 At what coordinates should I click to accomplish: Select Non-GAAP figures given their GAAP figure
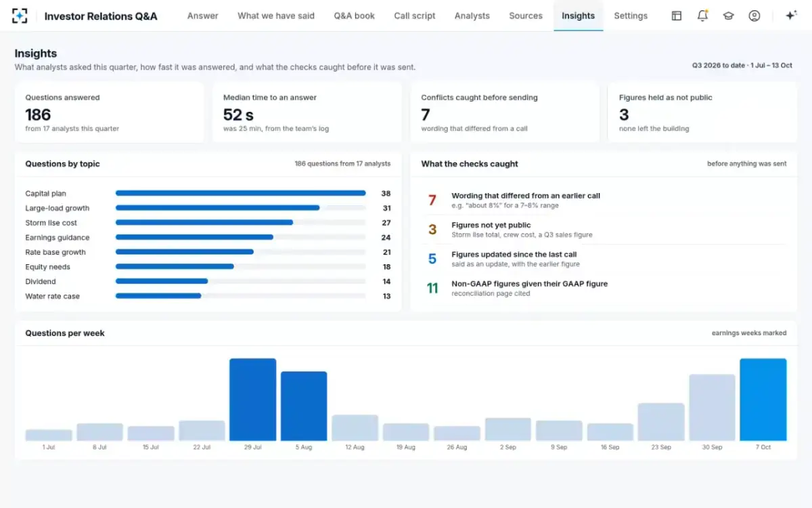pos(606,288)
